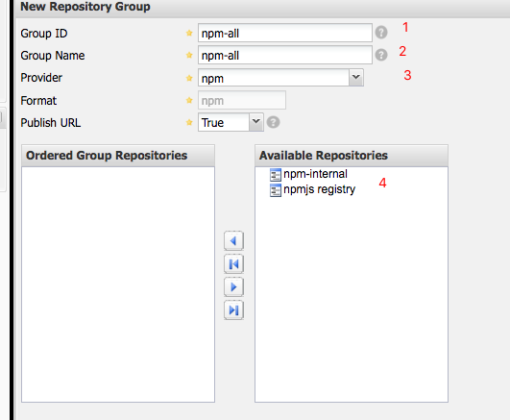Screen dimensions: 510x420
Task: Click the move-left single arrow button
Action: pos(233,241)
